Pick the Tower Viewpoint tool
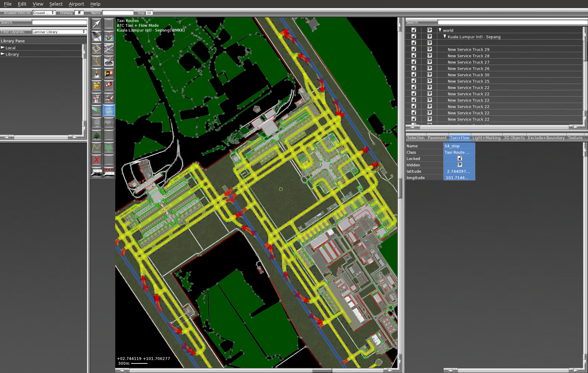This screenshot has width=588, height=373. coord(96,98)
